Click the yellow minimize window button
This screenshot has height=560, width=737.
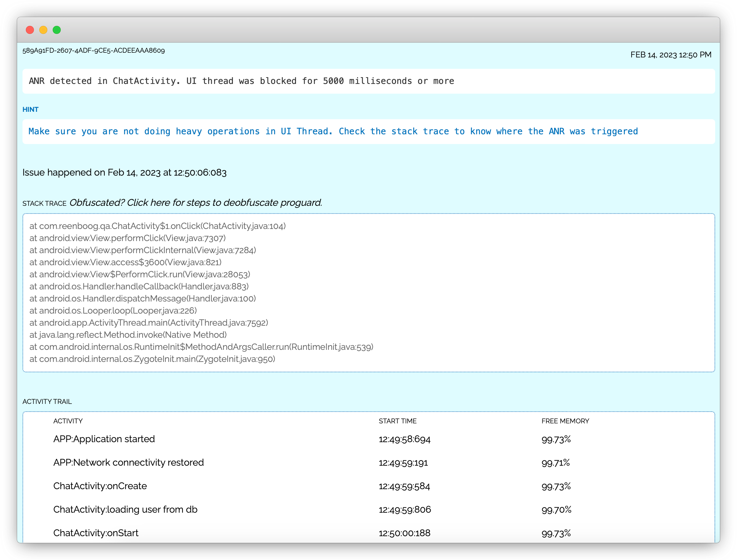43,30
